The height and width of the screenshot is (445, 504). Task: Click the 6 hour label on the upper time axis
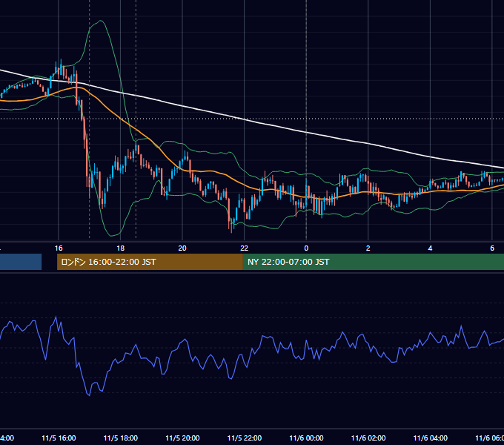[492, 248]
